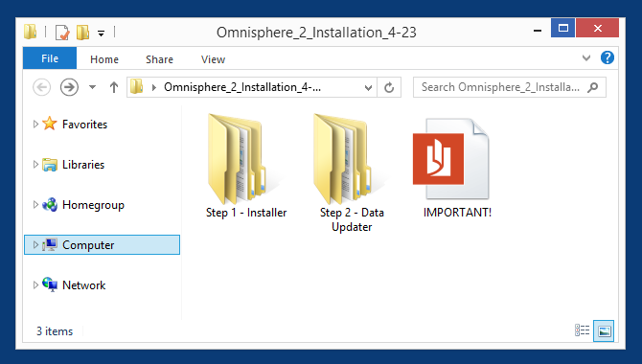Expand the Computer tree node
Screen dimensions: 642x364
pos(35,245)
